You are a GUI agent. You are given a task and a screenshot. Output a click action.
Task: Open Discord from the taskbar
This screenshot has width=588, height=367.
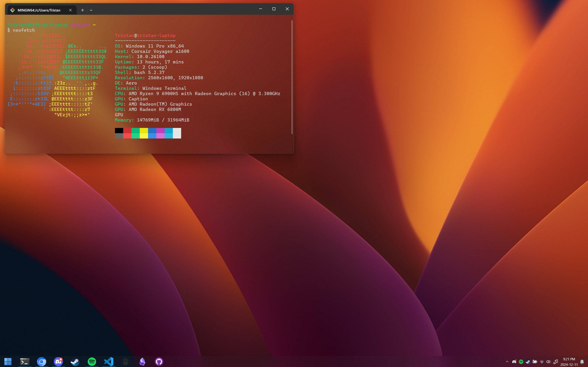(x=58, y=362)
